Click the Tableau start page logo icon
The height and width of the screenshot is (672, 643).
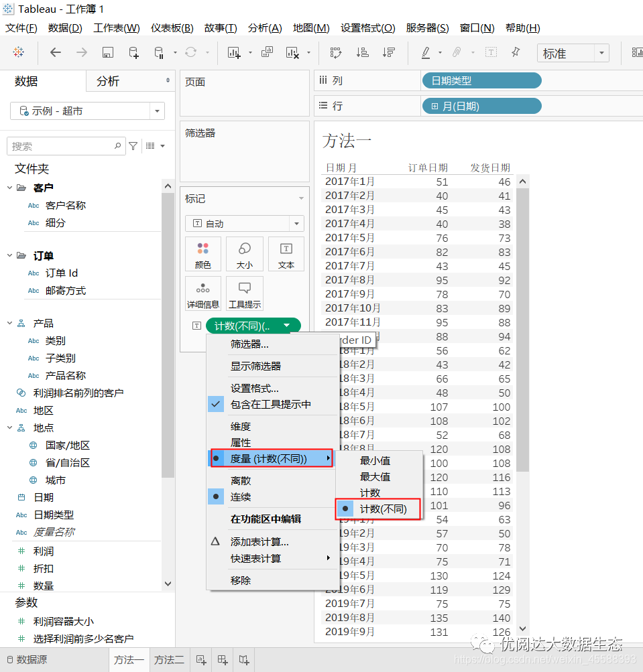tap(19, 52)
